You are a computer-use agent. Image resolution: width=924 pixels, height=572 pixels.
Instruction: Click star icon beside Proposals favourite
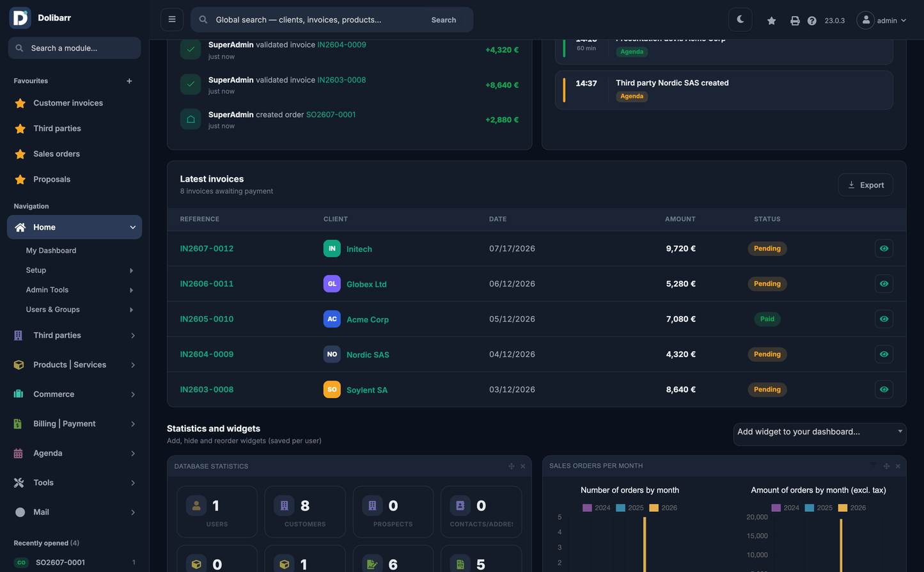[20, 180]
